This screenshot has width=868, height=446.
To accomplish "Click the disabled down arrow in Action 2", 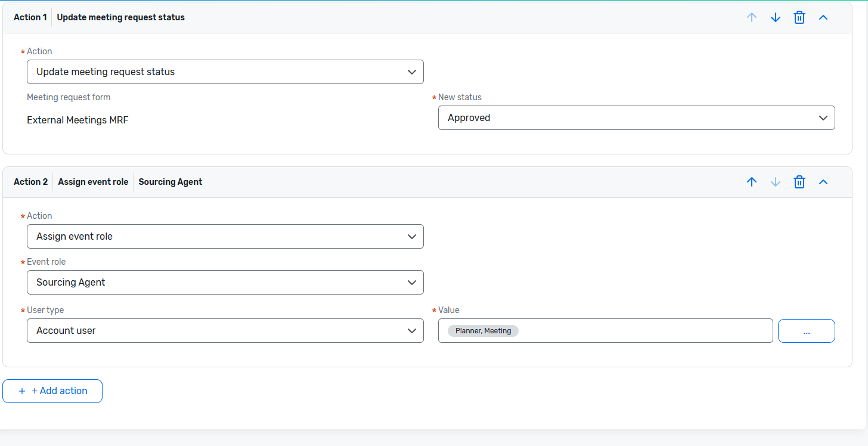I will click(776, 182).
